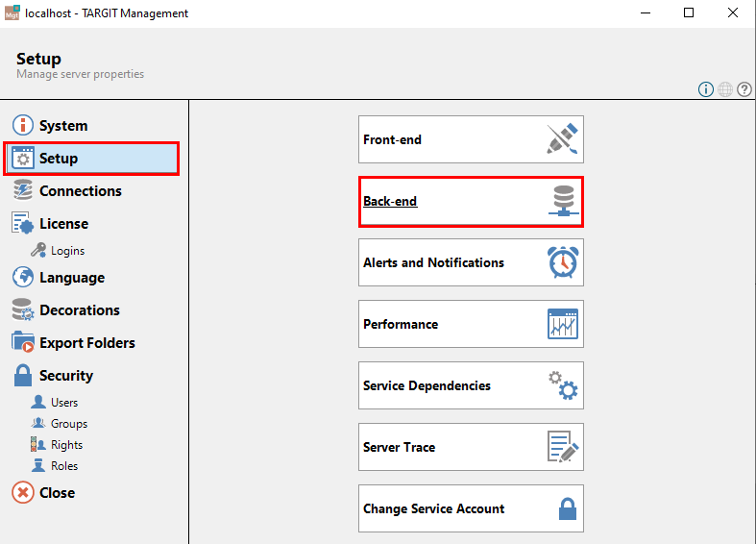Image resolution: width=756 pixels, height=544 pixels.
Task: Select Groups under Security
Action: pyautogui.click(x=69, y=424)
